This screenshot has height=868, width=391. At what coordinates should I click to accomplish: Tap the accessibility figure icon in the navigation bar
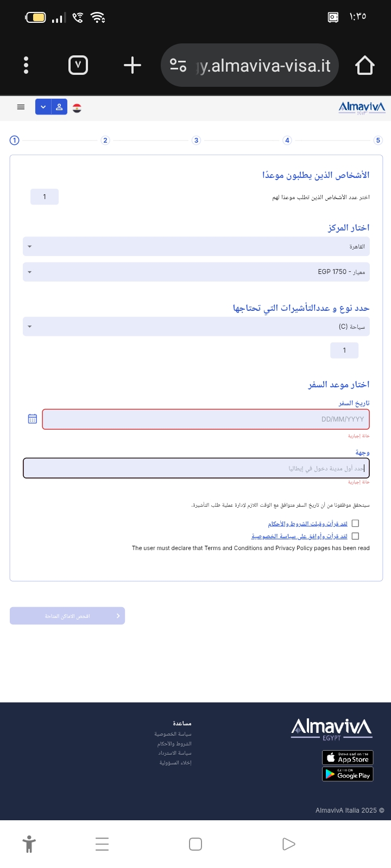[x=29, y=844]
